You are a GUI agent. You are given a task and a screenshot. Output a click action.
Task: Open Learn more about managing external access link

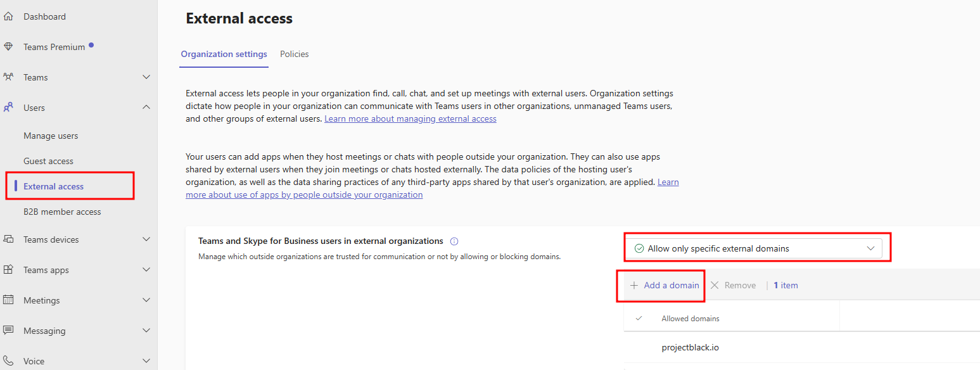pyautogui.click(x=410, y=119)
